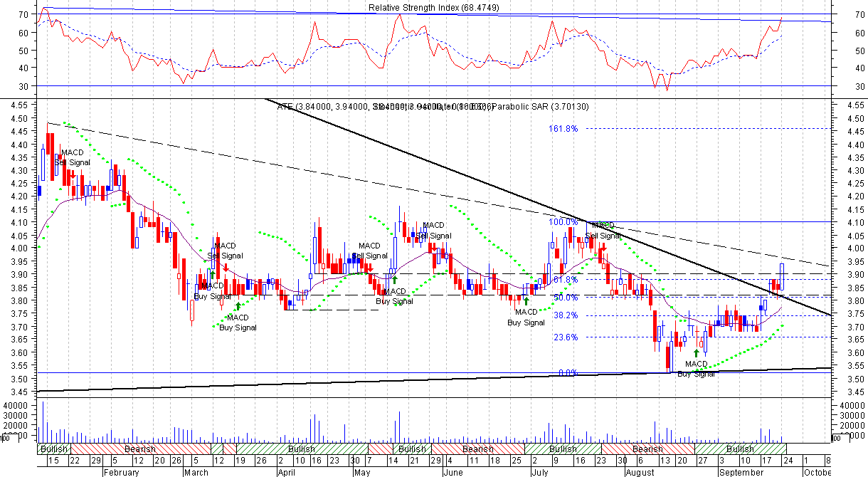Select the Bearish trend band above June
The width and height of the screenshot is (868, 477).
(477, 449)
